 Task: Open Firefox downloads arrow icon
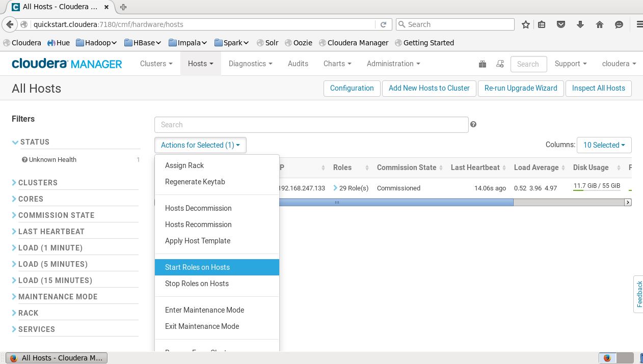[x=580, y=24]
